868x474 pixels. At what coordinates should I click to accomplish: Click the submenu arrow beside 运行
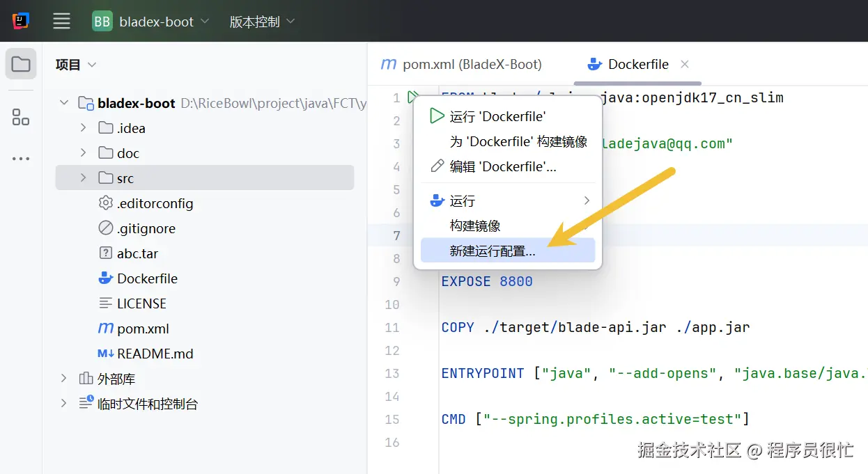click(587, 200)
